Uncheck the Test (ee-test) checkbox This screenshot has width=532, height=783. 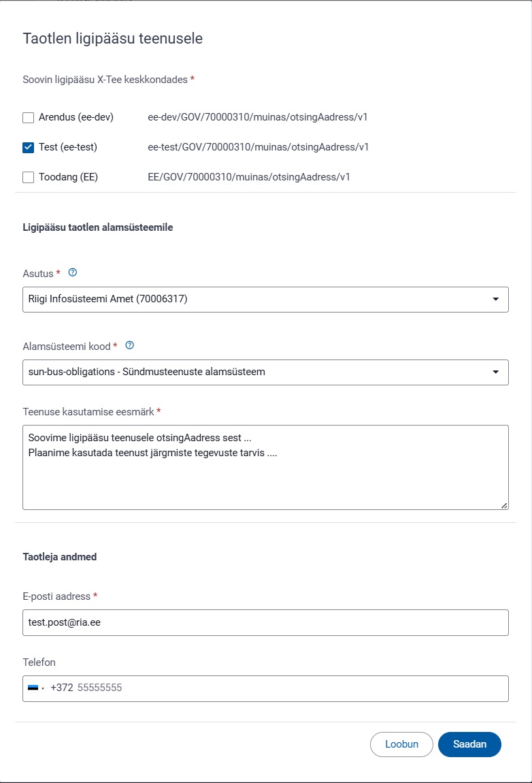click(x=28, y=147)
